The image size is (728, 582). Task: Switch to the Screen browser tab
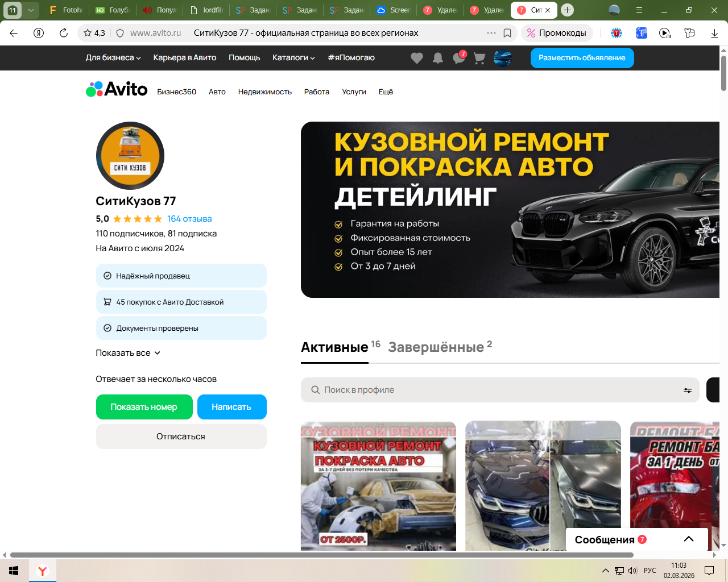click(x=394, y=10)
